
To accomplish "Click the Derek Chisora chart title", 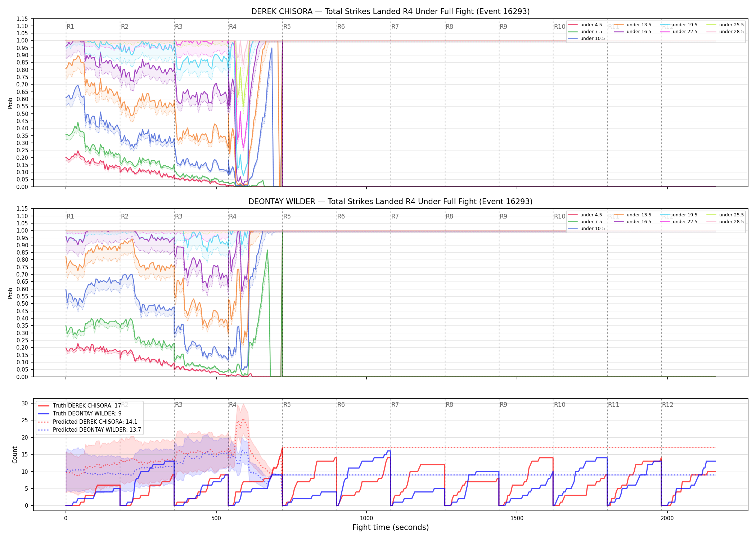I will (391, 12).
